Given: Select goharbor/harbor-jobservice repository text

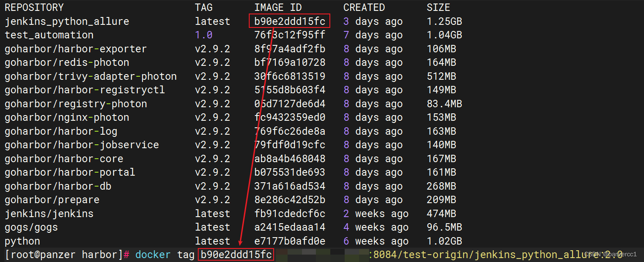Looking at the screenshot, I should (x=81, y=145).
